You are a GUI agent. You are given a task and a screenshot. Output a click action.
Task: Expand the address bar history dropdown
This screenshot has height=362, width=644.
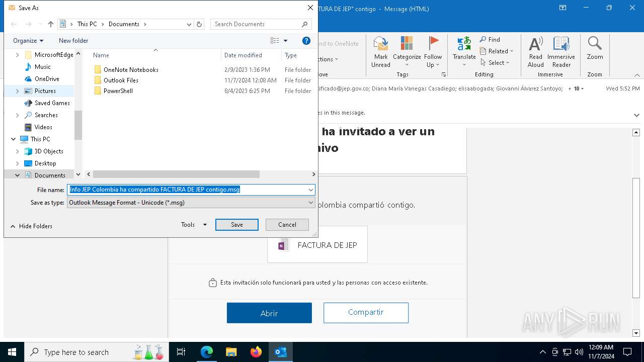pos(189,24)
